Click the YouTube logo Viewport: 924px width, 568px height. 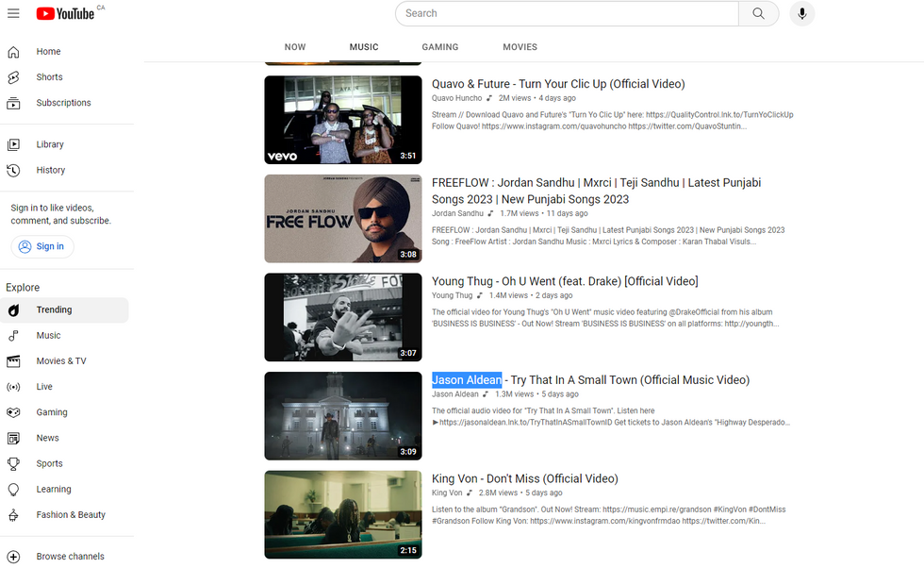[x=65, y=13]
